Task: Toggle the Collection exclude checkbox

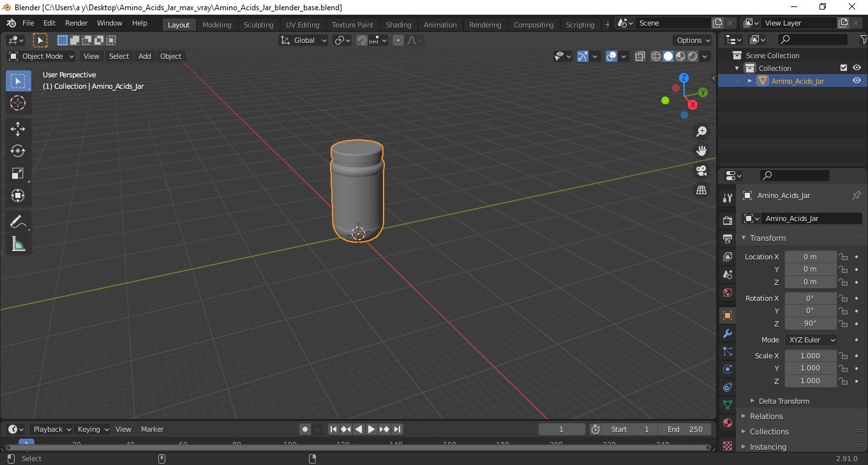Action: (x=844, y=68)
